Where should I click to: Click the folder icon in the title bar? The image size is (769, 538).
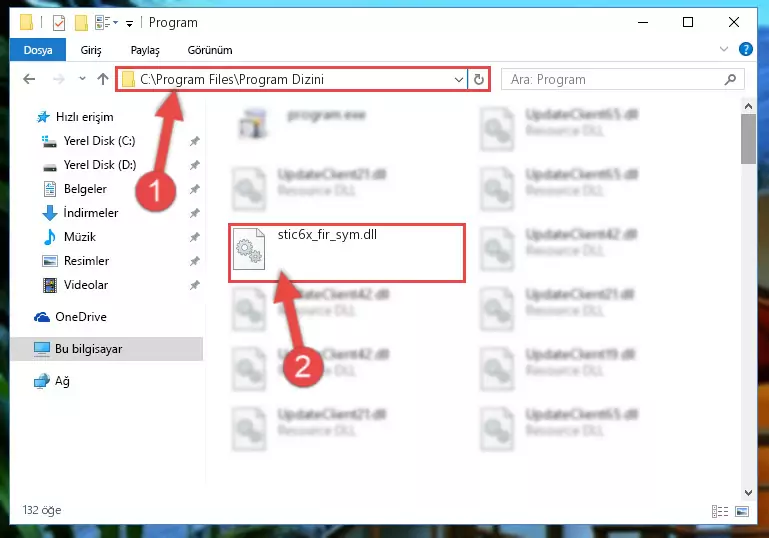coord(26,23)
